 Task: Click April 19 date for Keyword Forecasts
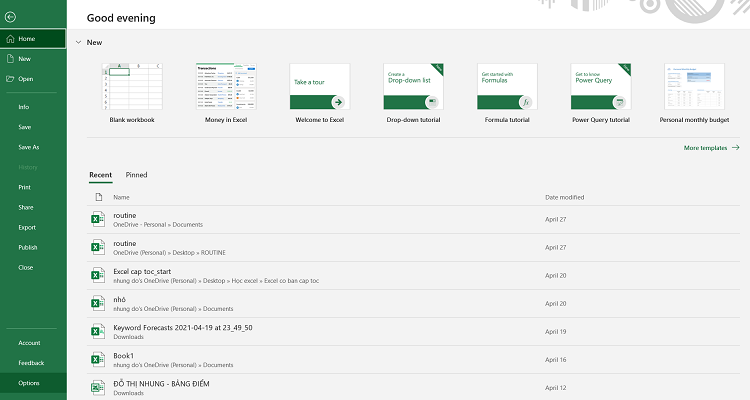pos(555,332)
